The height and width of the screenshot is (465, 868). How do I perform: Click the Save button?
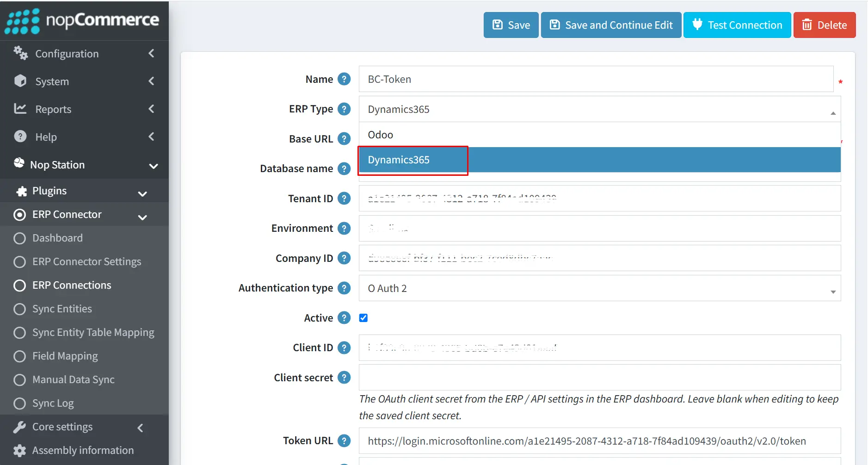coord(511,25)
